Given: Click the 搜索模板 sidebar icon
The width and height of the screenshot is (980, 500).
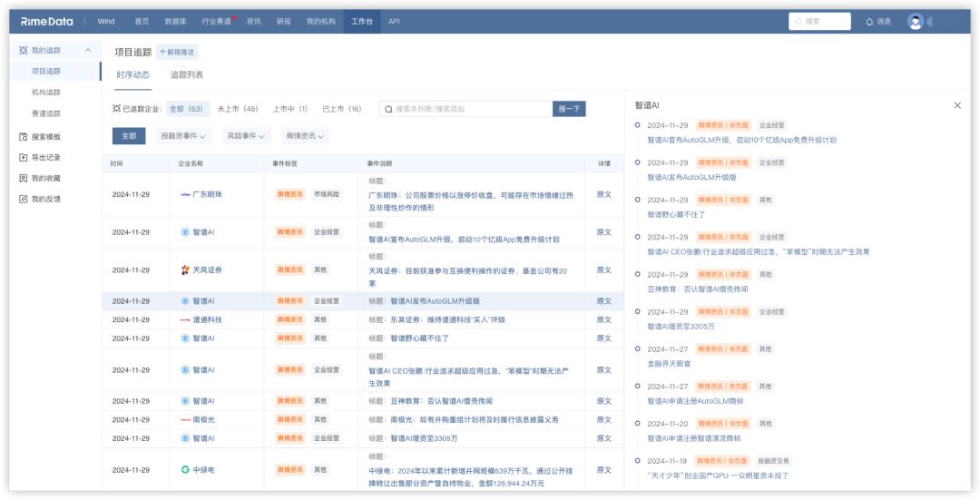Looking at the screenshot, I should (23, 136).
